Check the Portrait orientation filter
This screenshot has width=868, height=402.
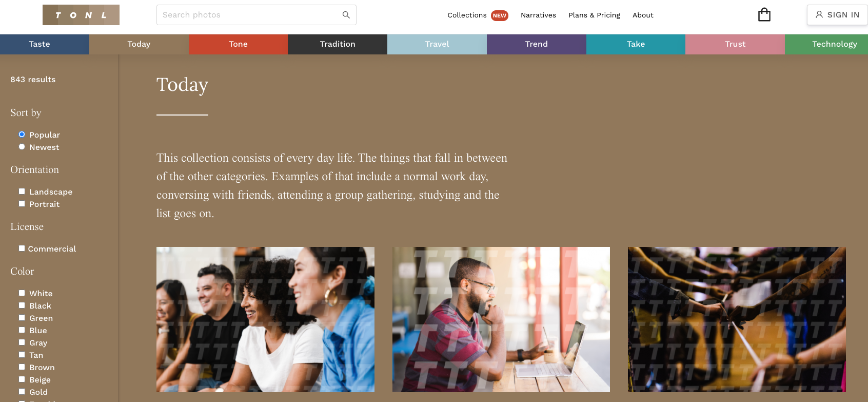22,204
